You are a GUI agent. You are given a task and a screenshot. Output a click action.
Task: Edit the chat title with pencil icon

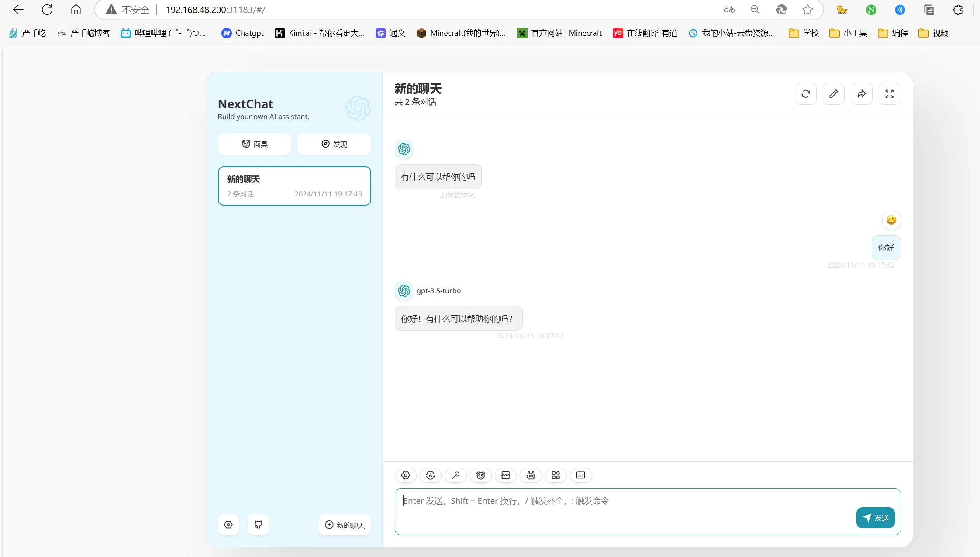click(833, 94)
